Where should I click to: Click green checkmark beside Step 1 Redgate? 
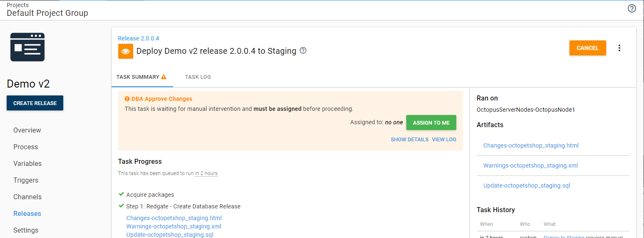(x=121, y=206)
